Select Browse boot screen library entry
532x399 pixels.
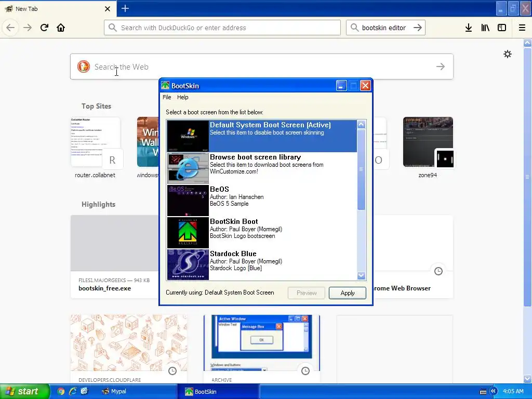tap(262, 168)
